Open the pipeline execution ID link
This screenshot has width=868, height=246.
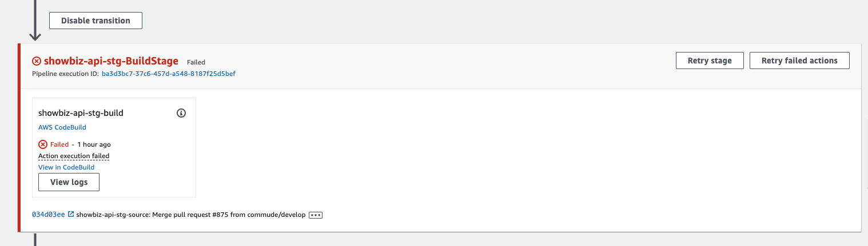[x=169, y=74]
